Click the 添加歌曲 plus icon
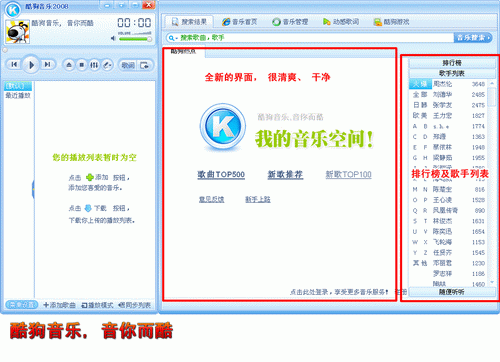Image resolution: width=500 pixels, height=362 pixels. pyautogui.click(x=46, y=305)
